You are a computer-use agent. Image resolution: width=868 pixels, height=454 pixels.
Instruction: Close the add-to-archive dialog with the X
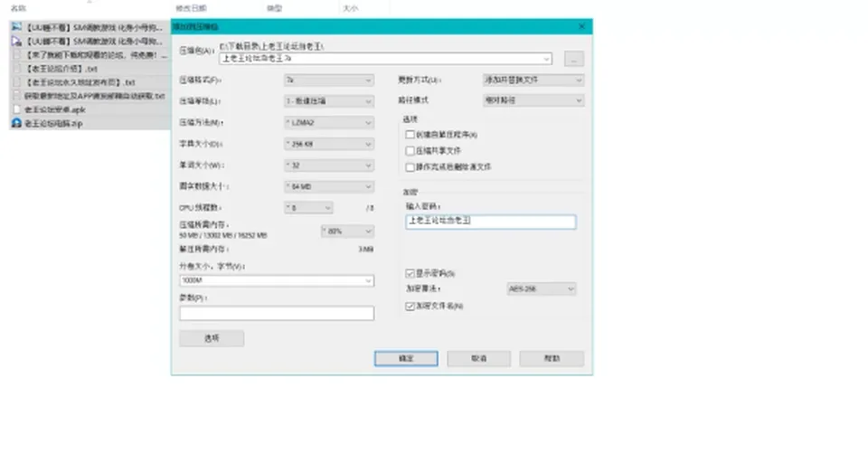pos(581,26)
